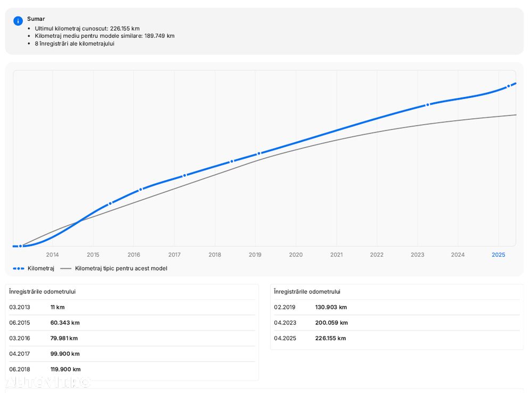The height and width of the screenshot is (393, 532).
Task: Click the 06.2015 data point on the chart
Action: 110,203
